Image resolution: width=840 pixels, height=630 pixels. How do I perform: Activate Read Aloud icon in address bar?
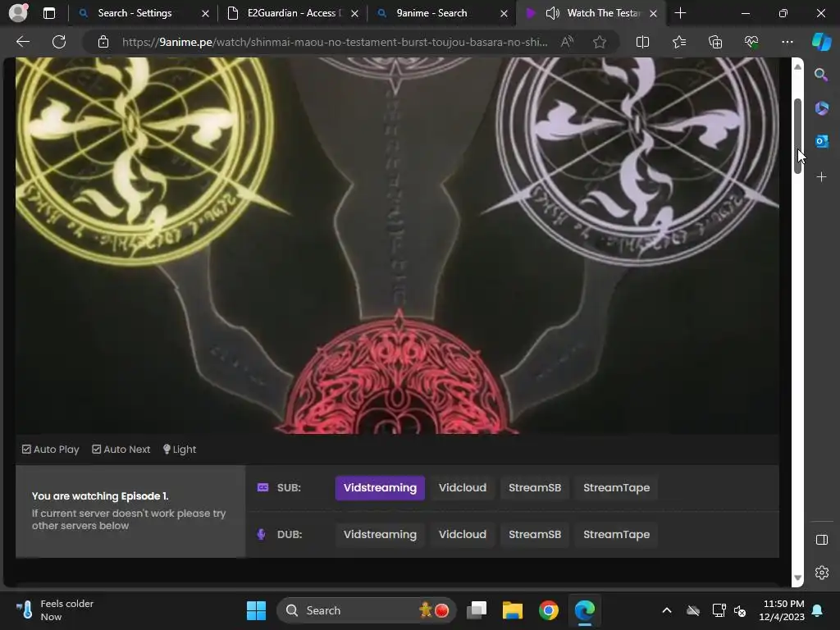pyautogui.click(x=567, y=42)
